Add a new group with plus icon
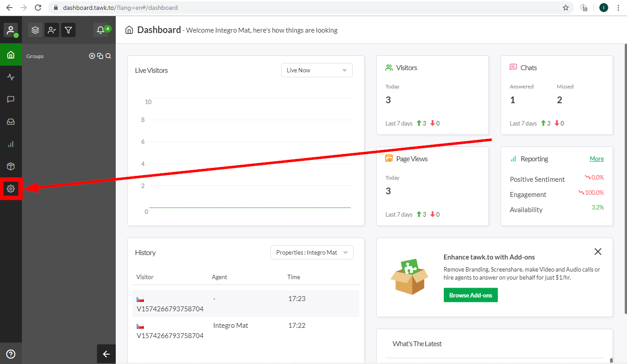Viewport: 627px width, 364px height. [92, 56]
